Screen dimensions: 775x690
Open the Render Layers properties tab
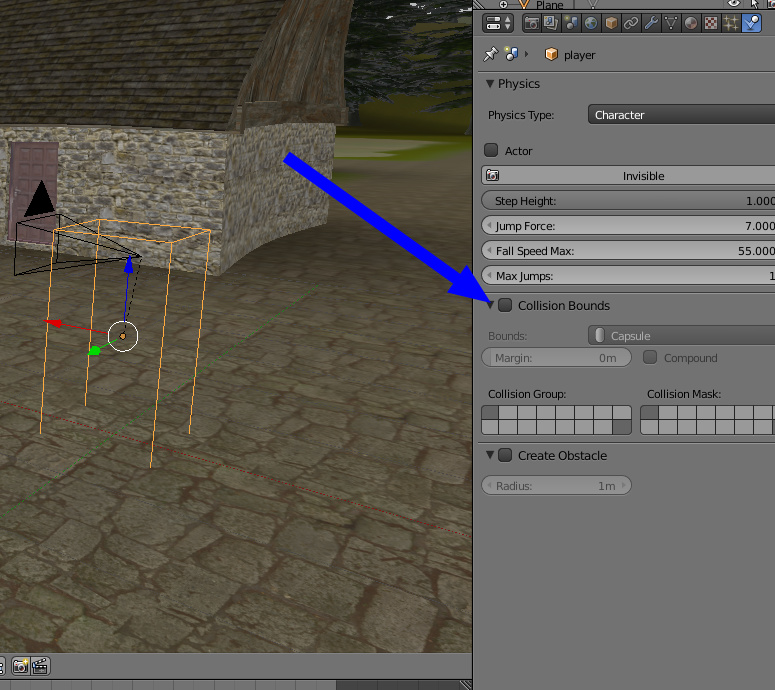(551, 23)
